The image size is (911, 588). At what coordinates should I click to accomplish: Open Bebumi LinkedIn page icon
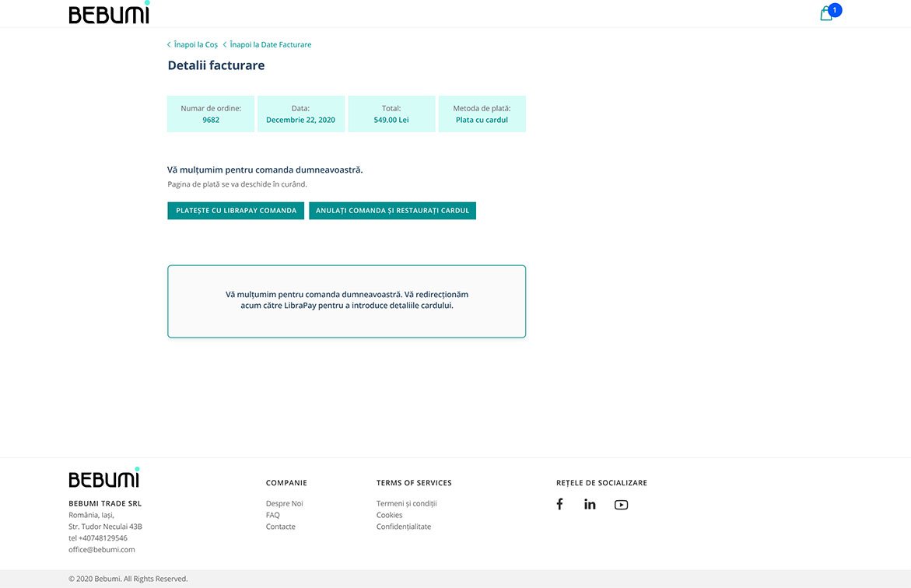point(590,504)
